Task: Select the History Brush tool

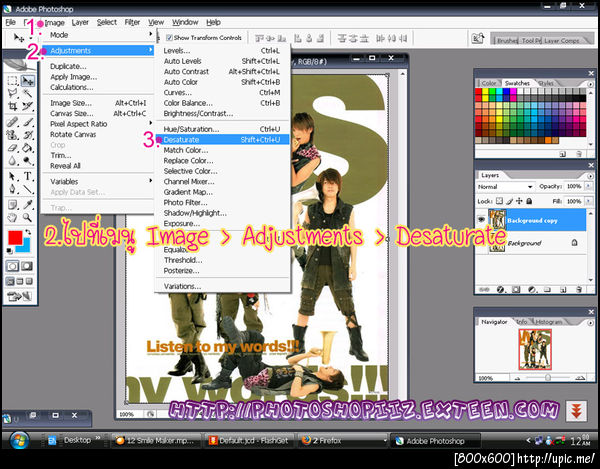Action: (28, 135)
